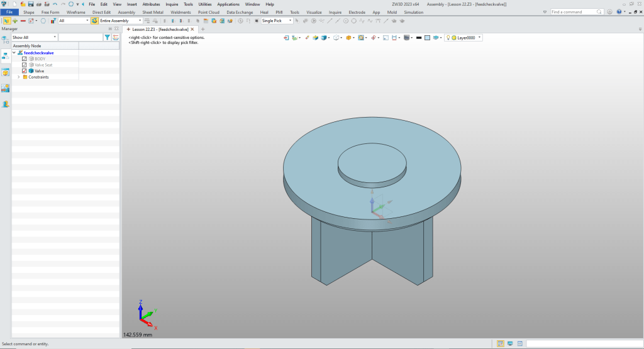Click the Undo arrow icon
The height and width of the screenshot is (349, 644).
(55, 4)
